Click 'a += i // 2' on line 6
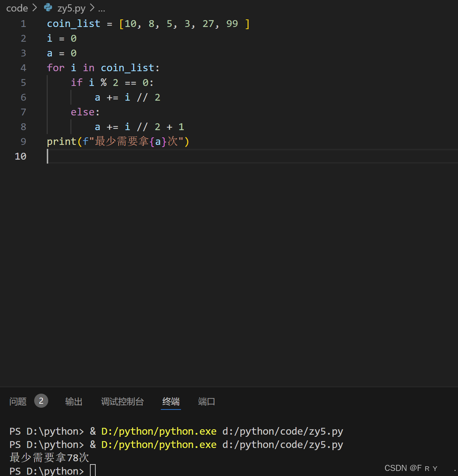The height and width of the screenshot is (476, 458). pos(128,97)
